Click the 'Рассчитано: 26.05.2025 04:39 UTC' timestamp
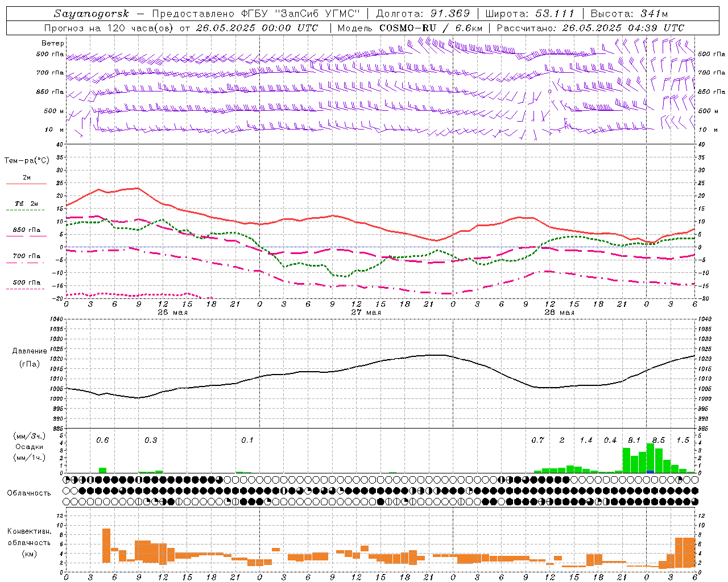Viewport: 728px width, 582px height. (590, 28)
